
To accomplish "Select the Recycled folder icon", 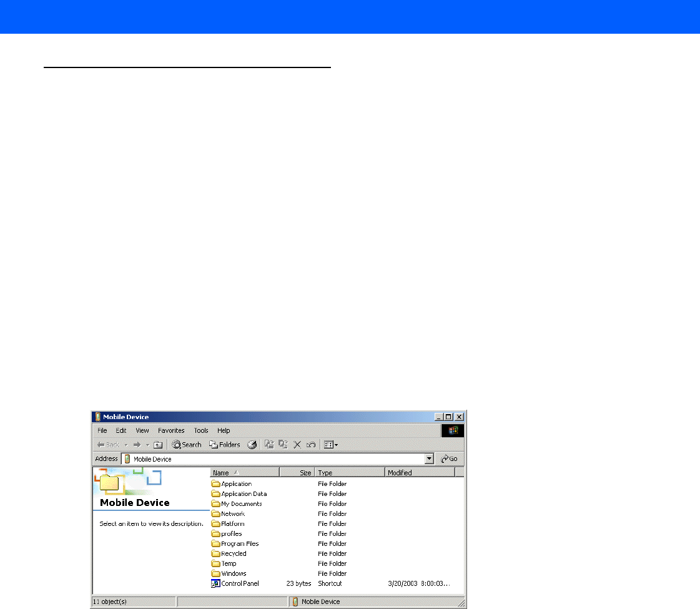I will pos(215,553).
